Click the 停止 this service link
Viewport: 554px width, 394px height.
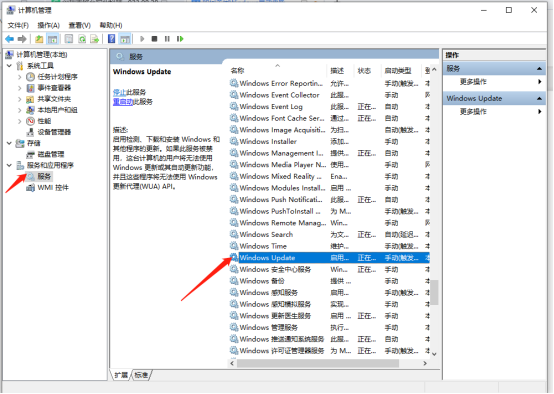119,92
